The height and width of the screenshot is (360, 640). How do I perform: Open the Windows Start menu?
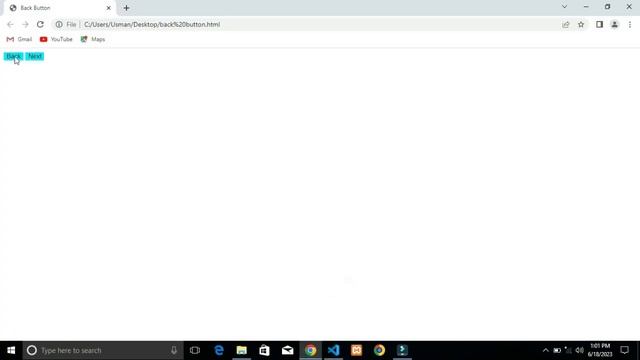11,350
